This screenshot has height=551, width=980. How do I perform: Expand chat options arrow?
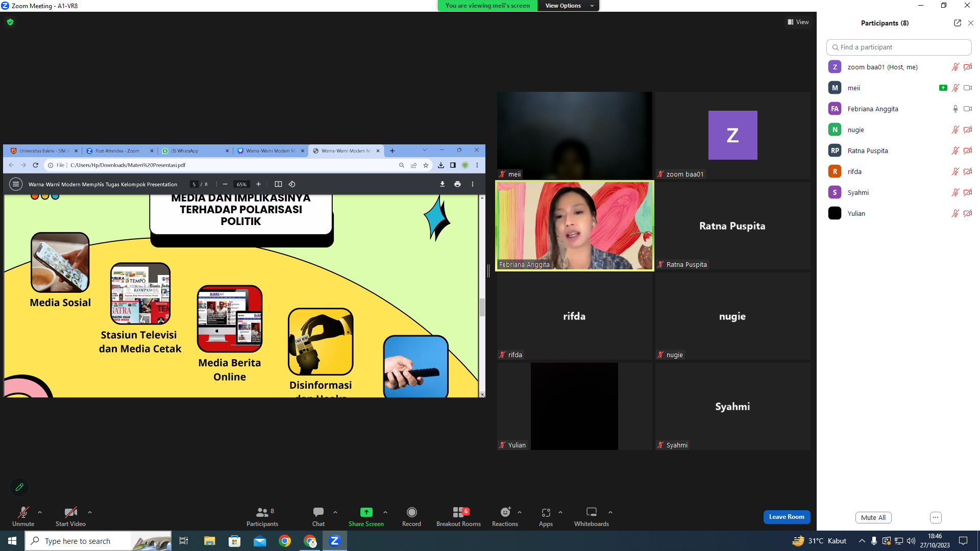335,512
